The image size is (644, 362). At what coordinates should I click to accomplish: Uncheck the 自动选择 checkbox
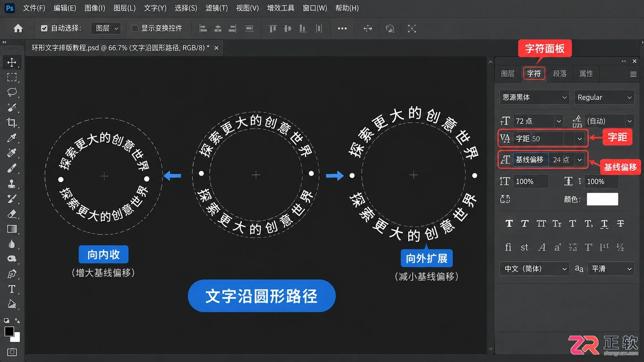tap(44, 28)
